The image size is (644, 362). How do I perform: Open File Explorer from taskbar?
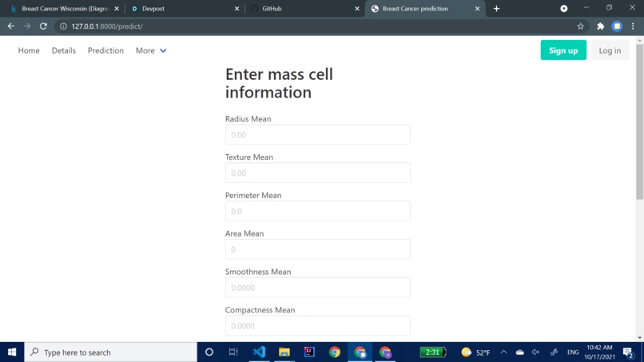coord(284,352)
